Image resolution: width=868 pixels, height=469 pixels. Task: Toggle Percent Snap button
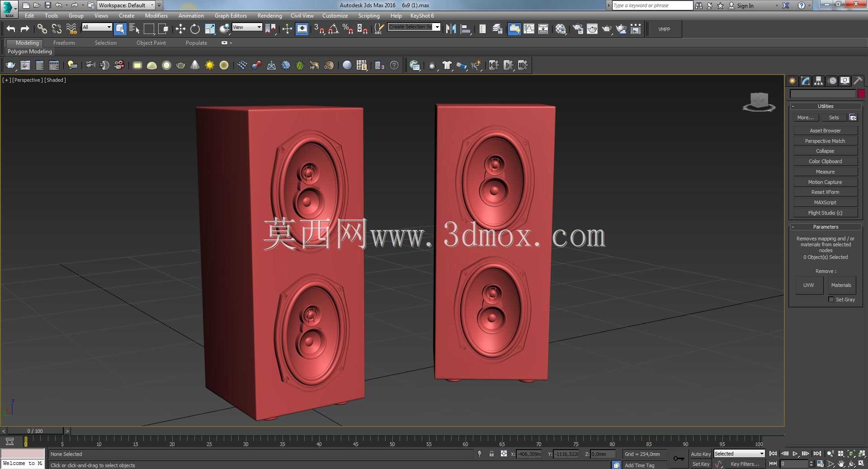click(348, 29)
